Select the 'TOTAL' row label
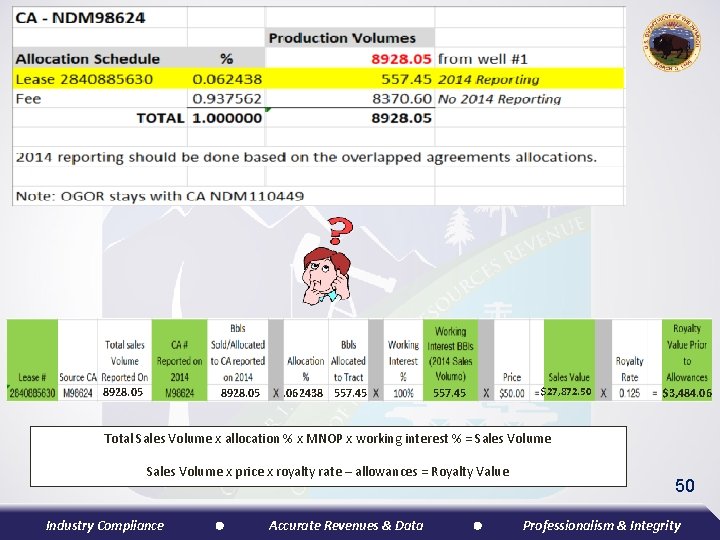Viewport: 720px width, 540px height. pyautogui.click(x=160, y=118)
